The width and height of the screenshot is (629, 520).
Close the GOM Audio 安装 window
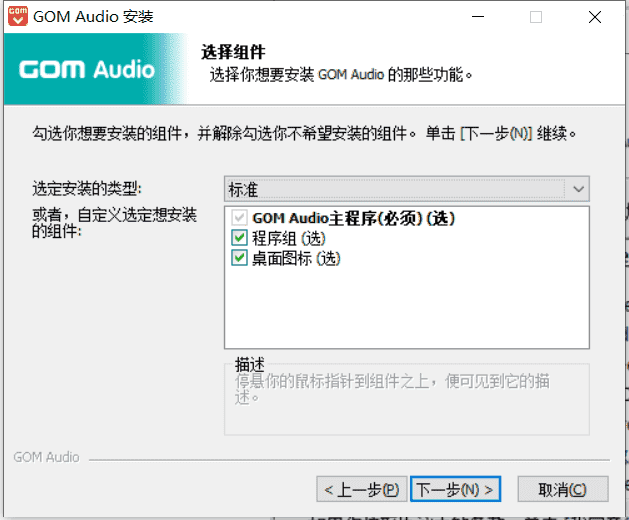click(595, 17)
